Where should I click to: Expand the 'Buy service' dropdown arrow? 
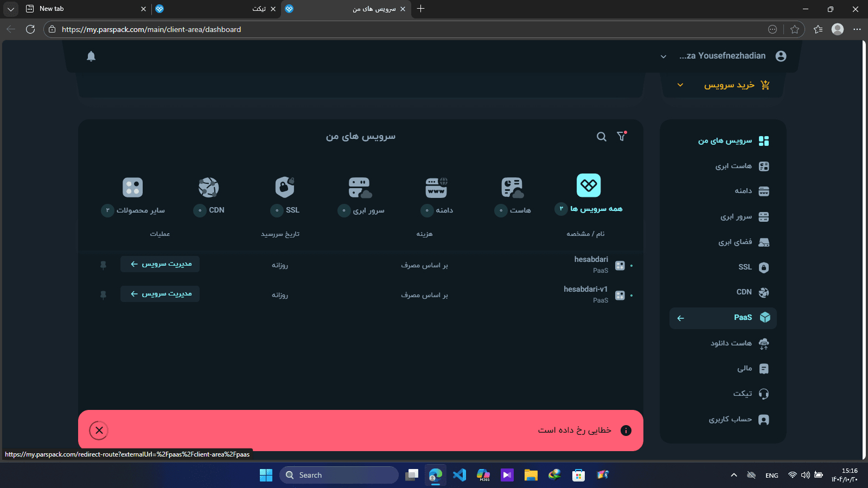[x=680, y=85]
